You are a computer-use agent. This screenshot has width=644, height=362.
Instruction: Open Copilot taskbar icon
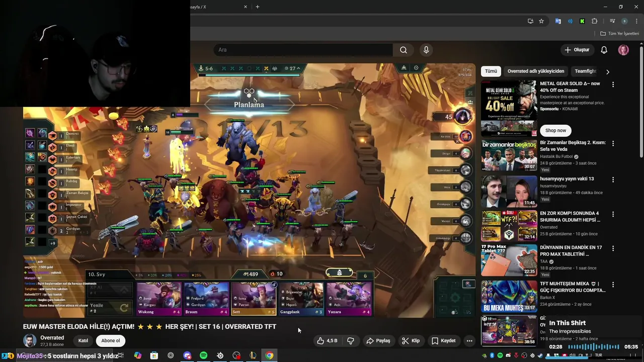click(137, 355)
